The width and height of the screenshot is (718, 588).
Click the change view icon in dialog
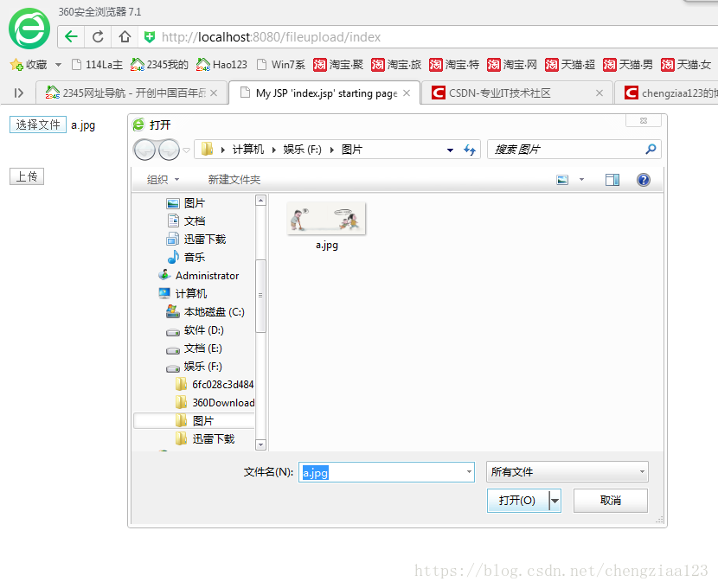(x=563, y=180)
